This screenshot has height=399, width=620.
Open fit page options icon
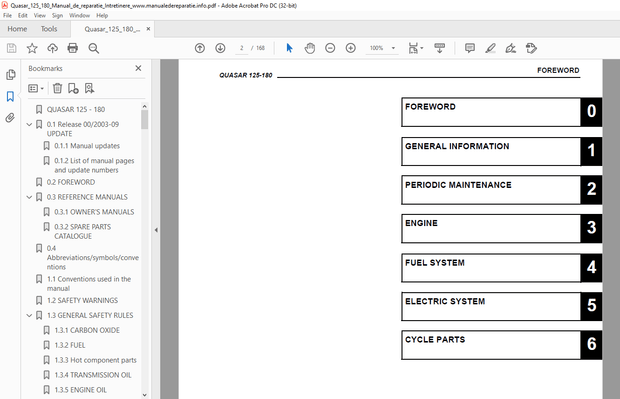(413, 48)
